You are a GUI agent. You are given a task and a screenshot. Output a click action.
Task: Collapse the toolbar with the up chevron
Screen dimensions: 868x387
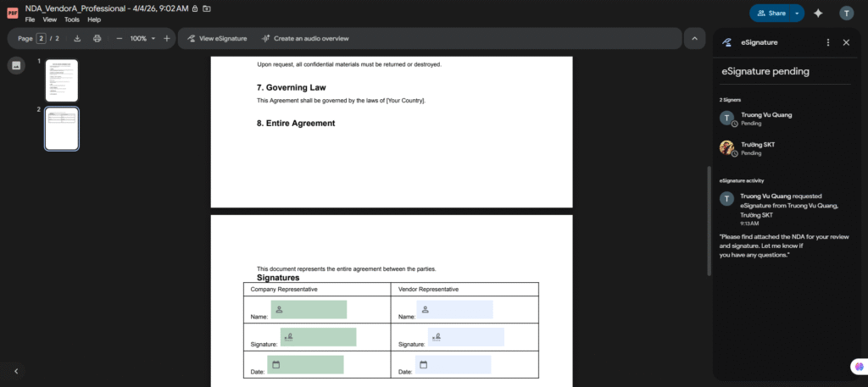693,38
